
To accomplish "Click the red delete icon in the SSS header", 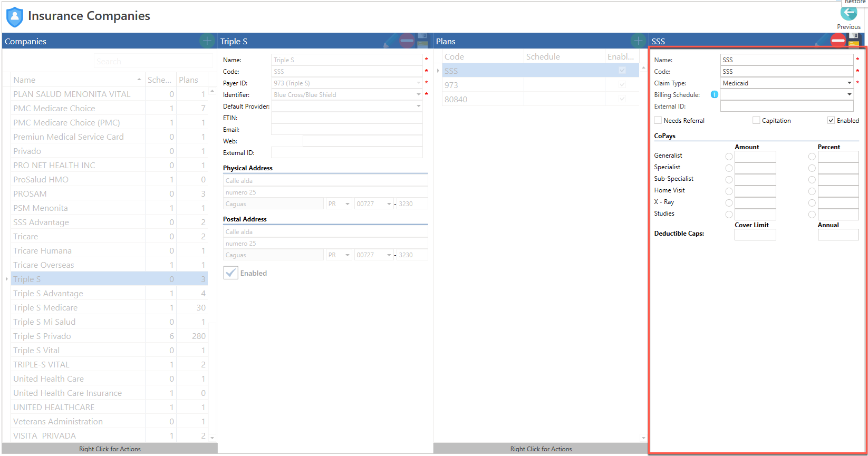I will coord(838,41).
